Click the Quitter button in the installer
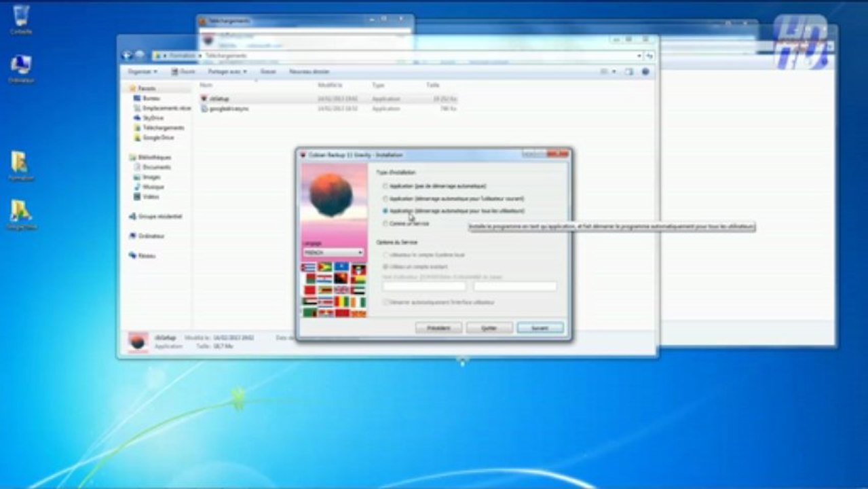 (x=489, y=327)
